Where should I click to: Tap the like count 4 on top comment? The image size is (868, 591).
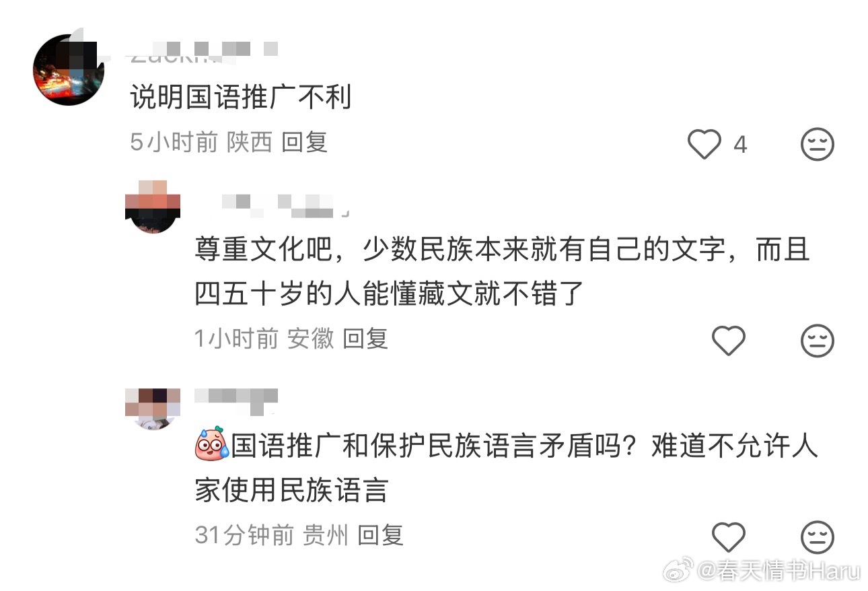pos(740,145)
